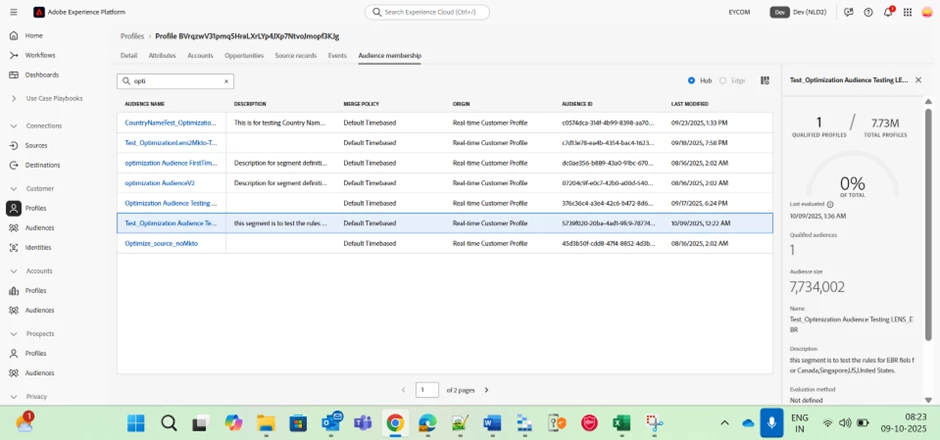The height and width of the screenshot is (440, 940).
Task: Open the feedback chat icon
Action: [x=848, y=12]
